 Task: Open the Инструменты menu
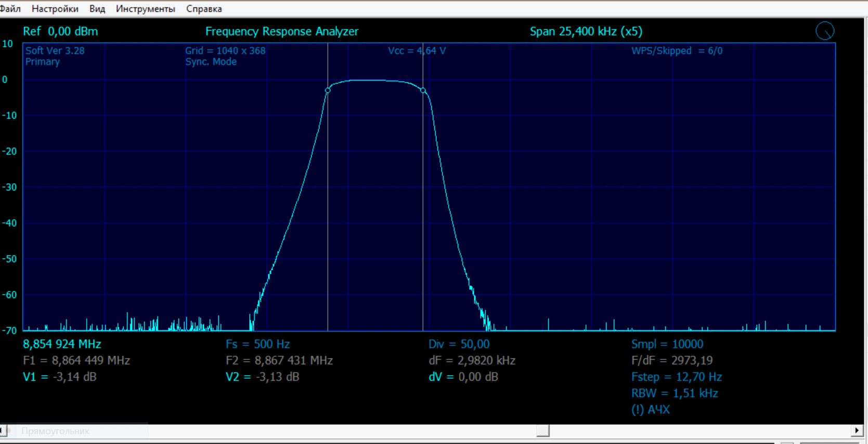tap(145, 9)
